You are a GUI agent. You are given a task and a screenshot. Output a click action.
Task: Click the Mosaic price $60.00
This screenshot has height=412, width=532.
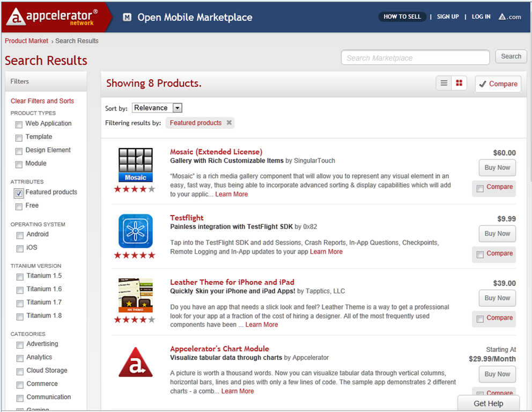coord(504,153)
